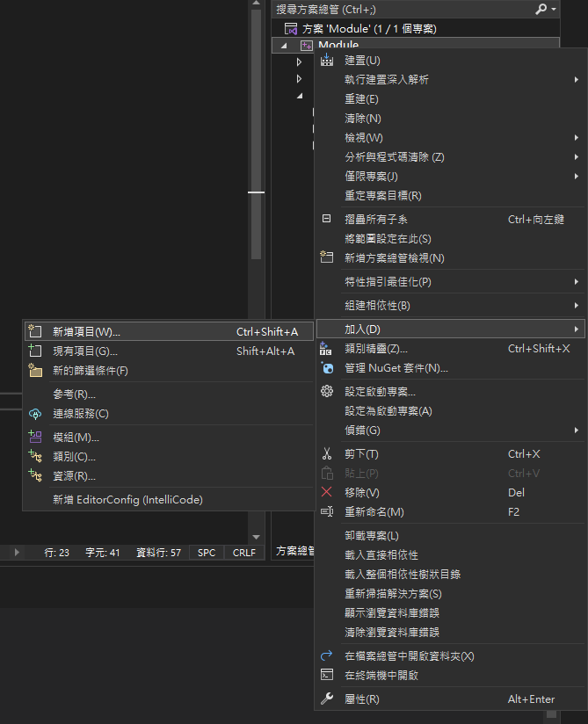The height and width of the screenshot is (724, 588).
Task: Choose 將範圍設定在此(S)
Action: [450, 239]
